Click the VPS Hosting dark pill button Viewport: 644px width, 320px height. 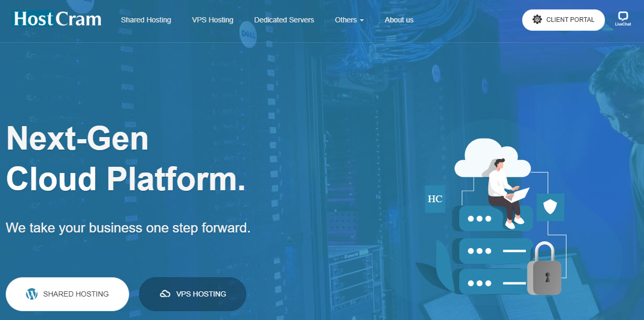coord(193,293)
